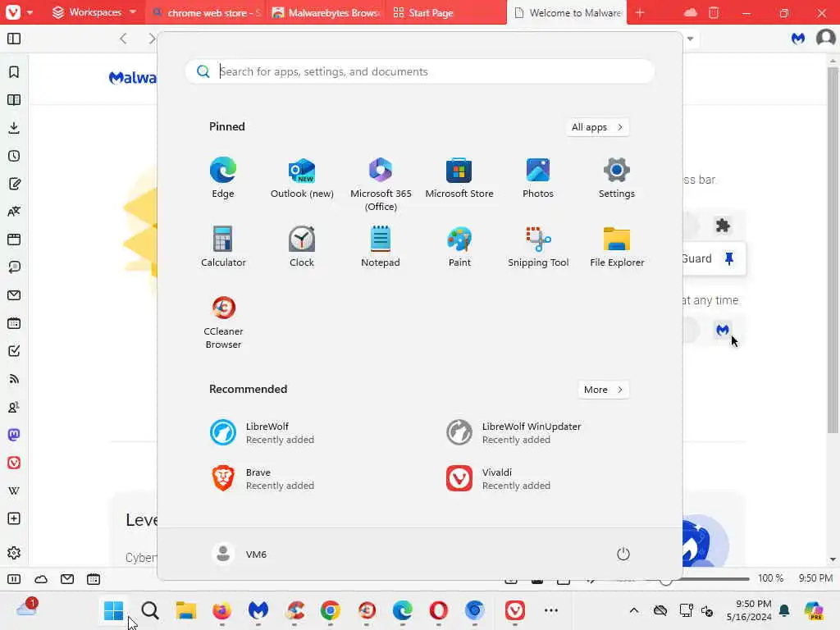Open Settings from pinned apps
The image size is (840, 630).
point(617,178)
